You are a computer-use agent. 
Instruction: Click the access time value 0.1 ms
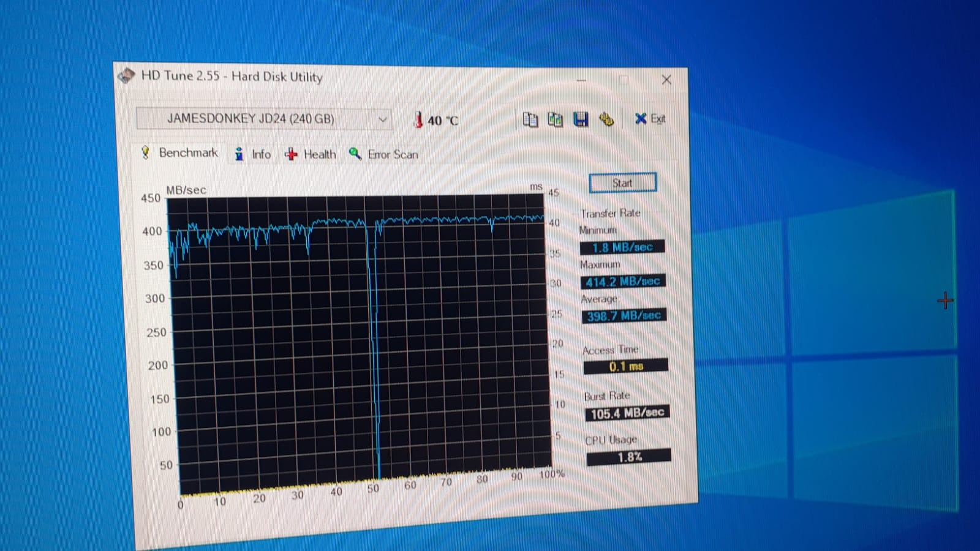626,366
